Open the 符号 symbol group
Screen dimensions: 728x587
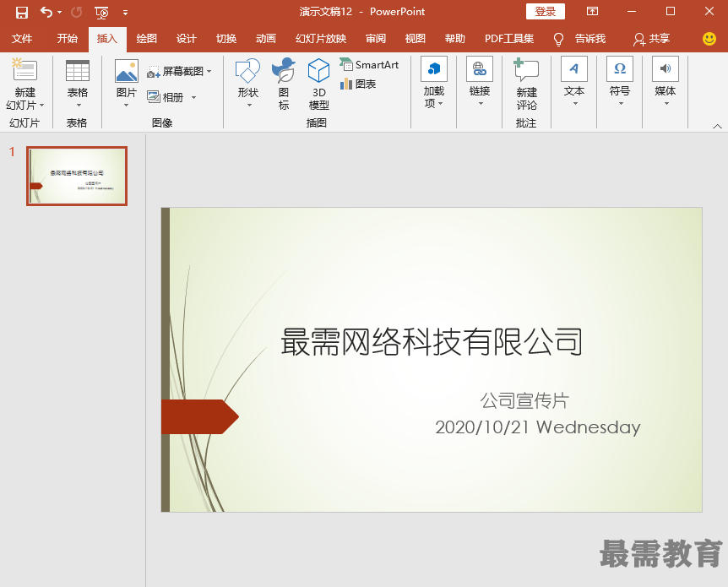(x=620, y=83)
